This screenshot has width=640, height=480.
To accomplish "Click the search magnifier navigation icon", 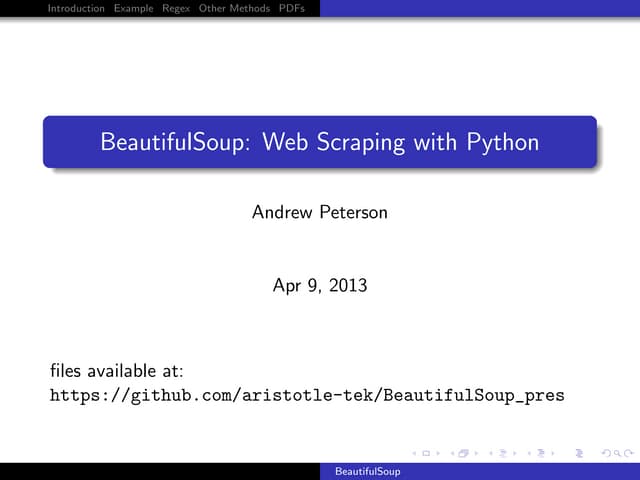I will [614, 453].
